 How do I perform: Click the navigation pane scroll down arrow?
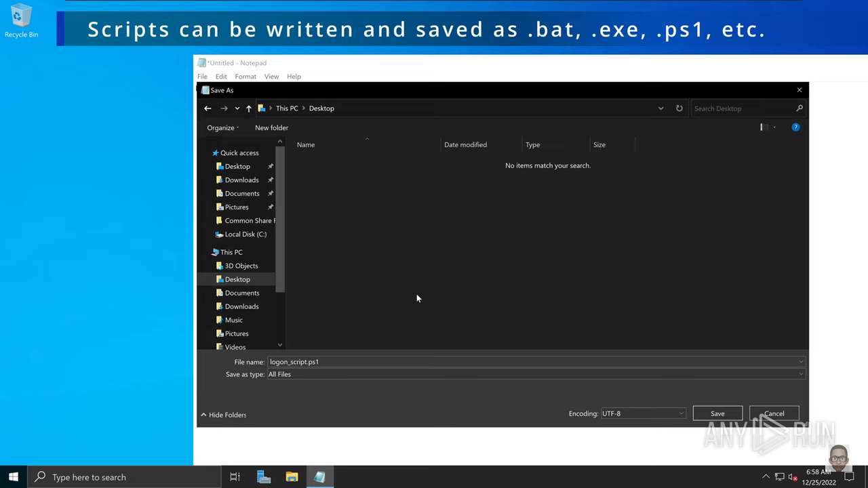tap(280, 345)
